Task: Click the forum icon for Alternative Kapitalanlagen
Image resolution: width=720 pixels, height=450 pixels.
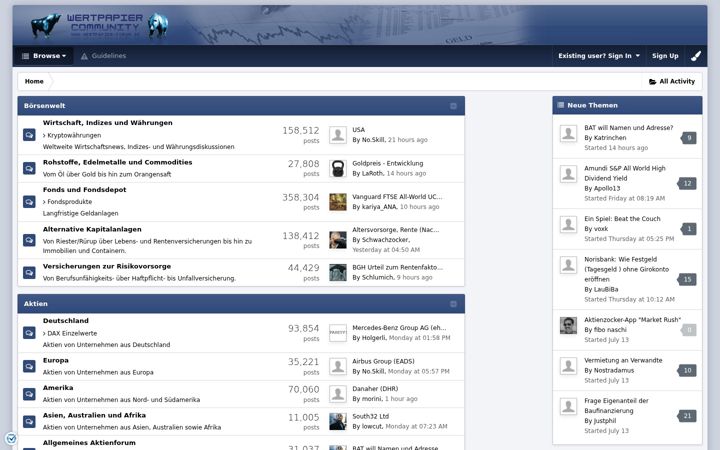Action: [x=29, y=240]
